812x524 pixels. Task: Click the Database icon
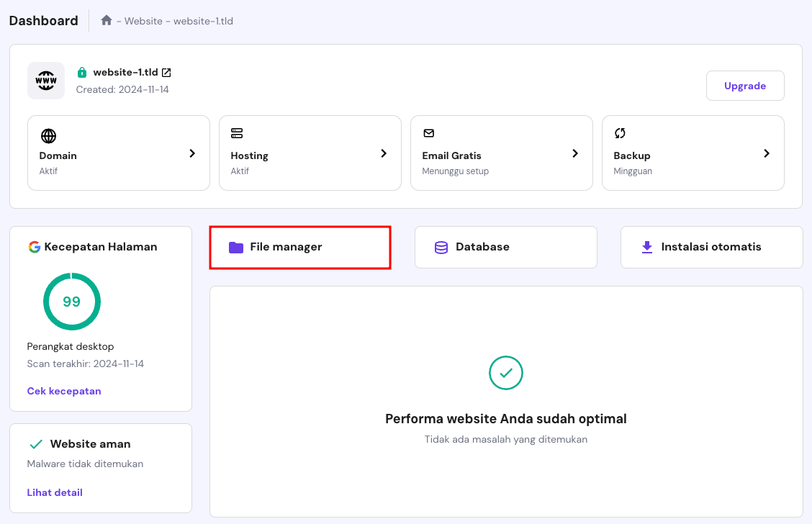point(440,247)
